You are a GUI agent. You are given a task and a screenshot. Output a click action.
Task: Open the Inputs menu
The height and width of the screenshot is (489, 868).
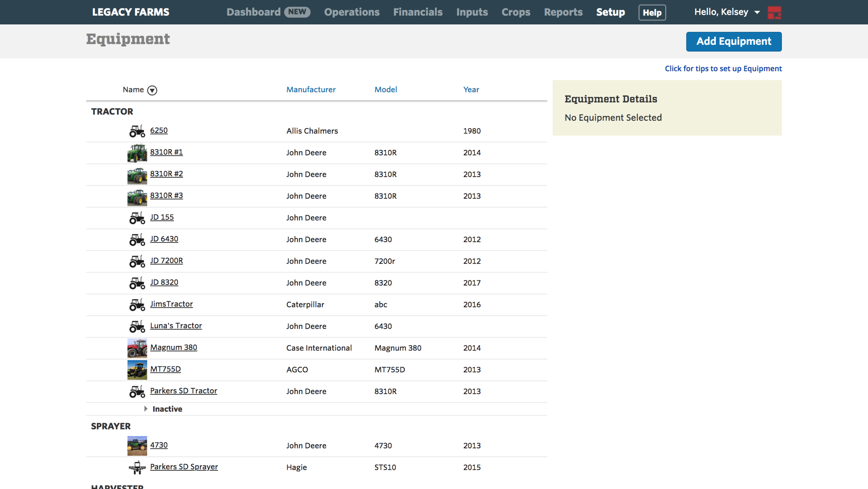[x=472, y=12]
